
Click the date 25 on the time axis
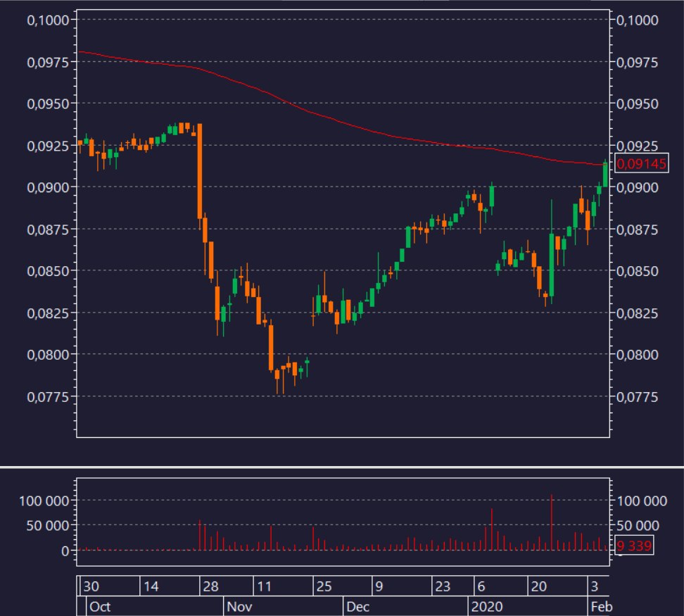[x=324, y=586]
